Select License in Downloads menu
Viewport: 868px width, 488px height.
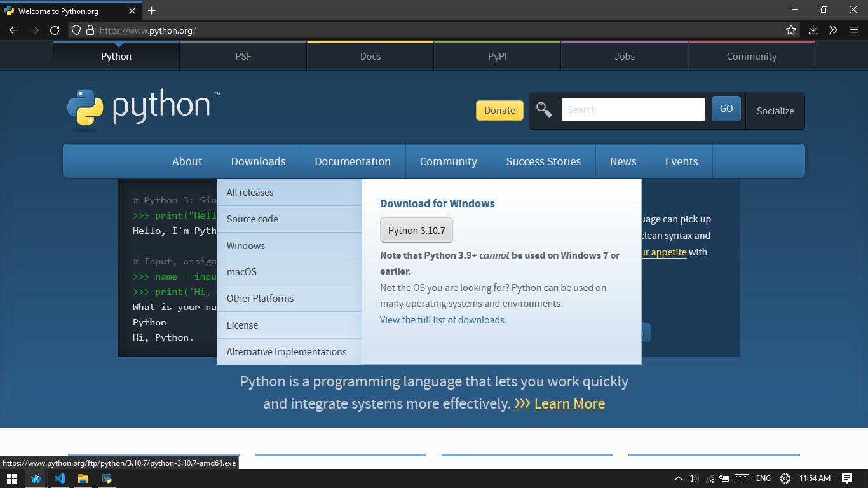[289, 325]
